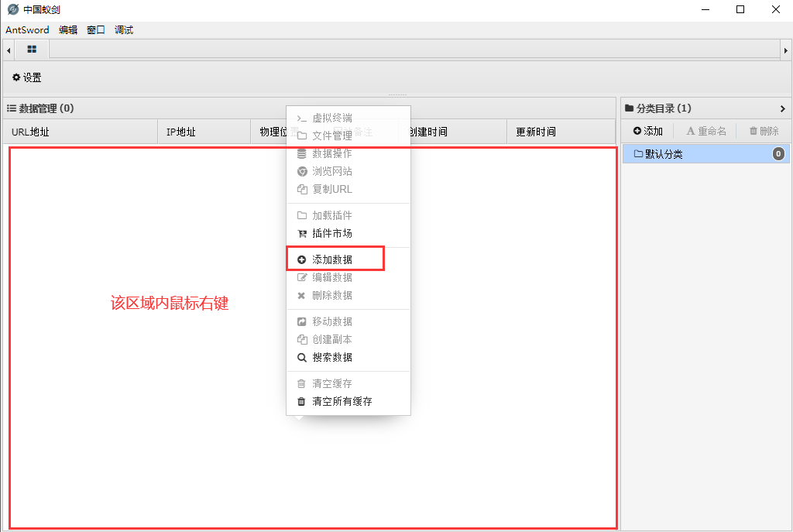Open the AntSword menu
Image resolution: width=793 pixels, height=532 pixels.
(27, 30)
